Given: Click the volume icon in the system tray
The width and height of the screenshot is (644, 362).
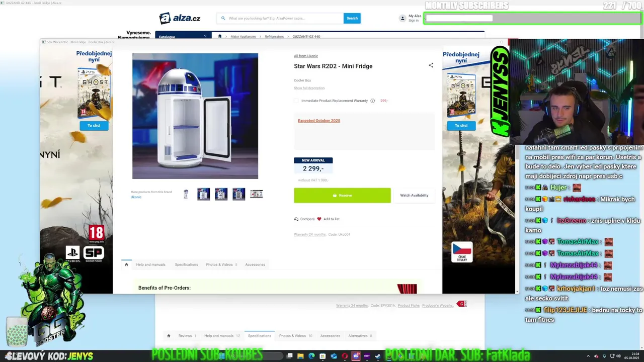Looking at the screenshot, I should 618,356.
